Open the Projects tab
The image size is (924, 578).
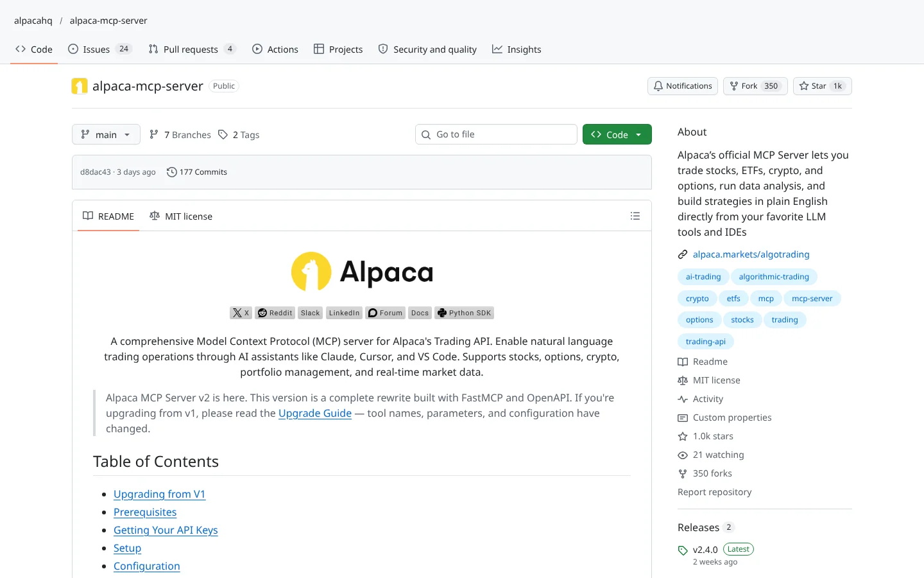(338, 49)
